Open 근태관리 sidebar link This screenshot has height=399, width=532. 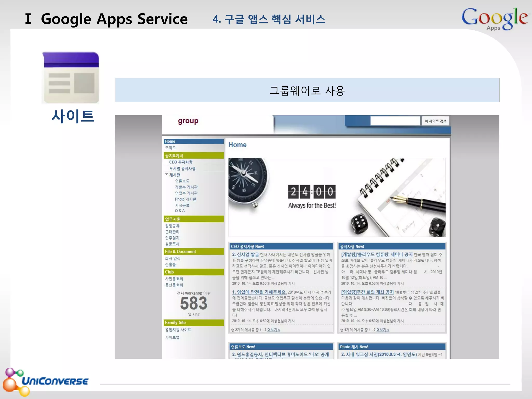[x=172, y=232]
